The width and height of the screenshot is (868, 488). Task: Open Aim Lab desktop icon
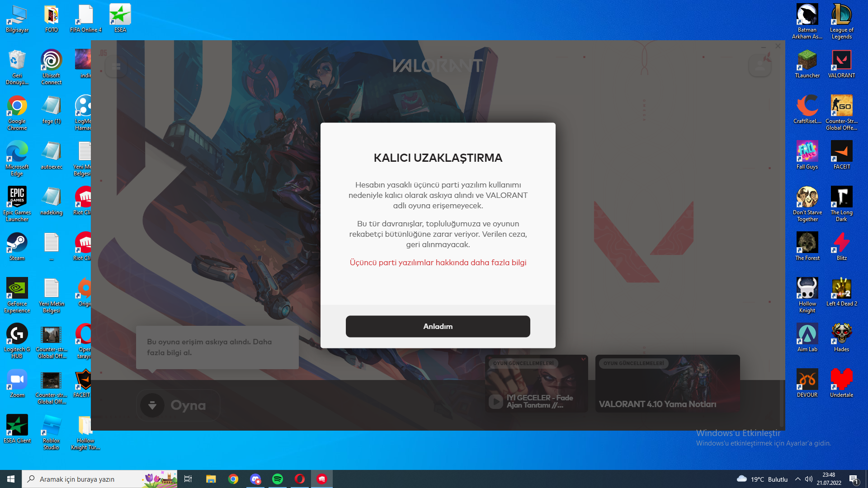(807, 334)
